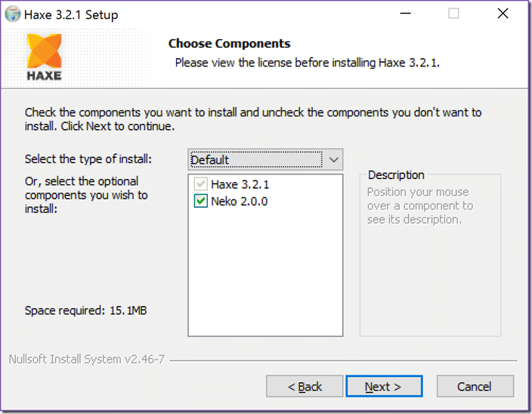Viewport: 532px width, 414px height.
Task: Click the Haxe 3.2.1 Setup title text
Action: (x=71, y=15)
